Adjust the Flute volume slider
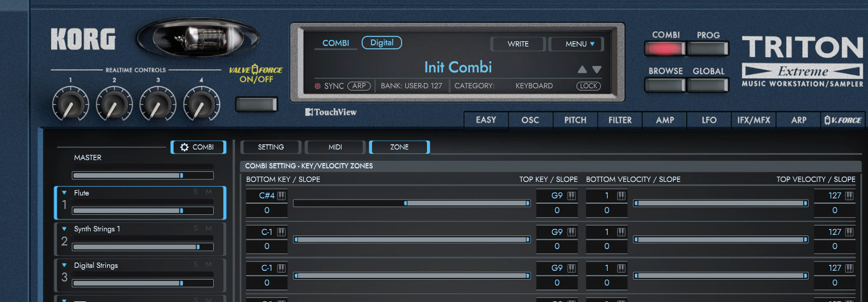868x302 pixels. (143, 211)
